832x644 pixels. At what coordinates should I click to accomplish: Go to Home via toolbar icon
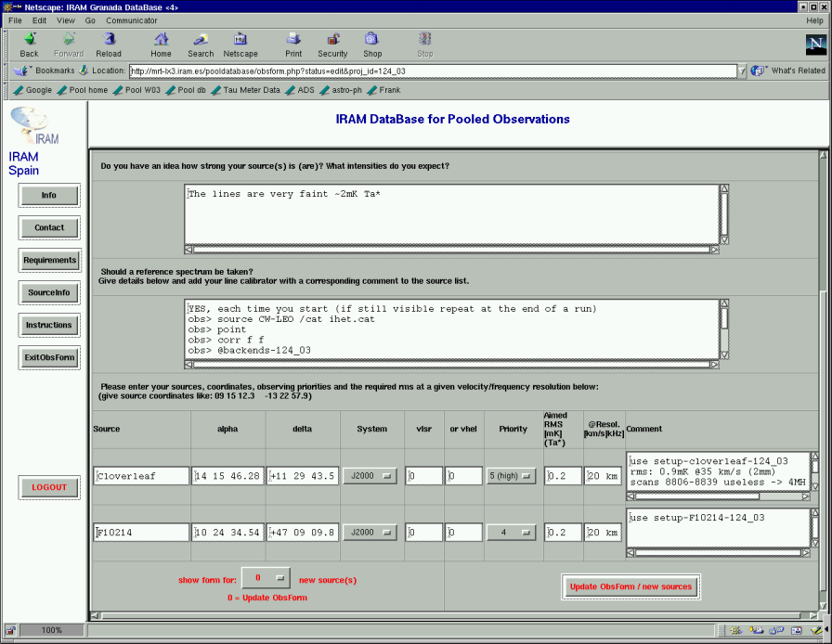pyautogui.click(x=162, y=40)
